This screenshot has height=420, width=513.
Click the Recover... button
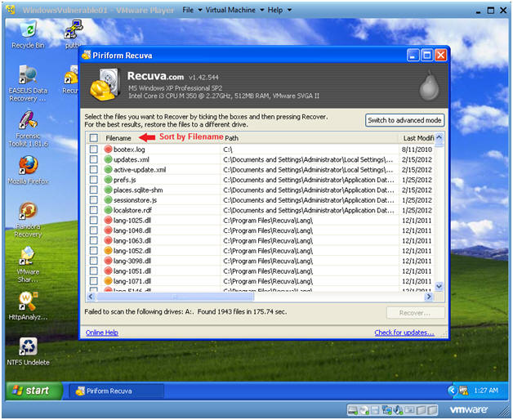[415, 313]
